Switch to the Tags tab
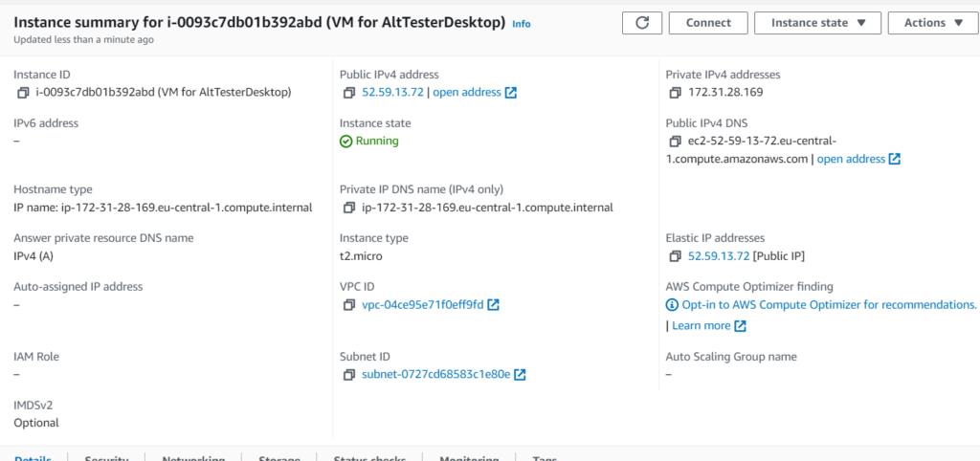The image size is (980, 461). coord(545,458)
